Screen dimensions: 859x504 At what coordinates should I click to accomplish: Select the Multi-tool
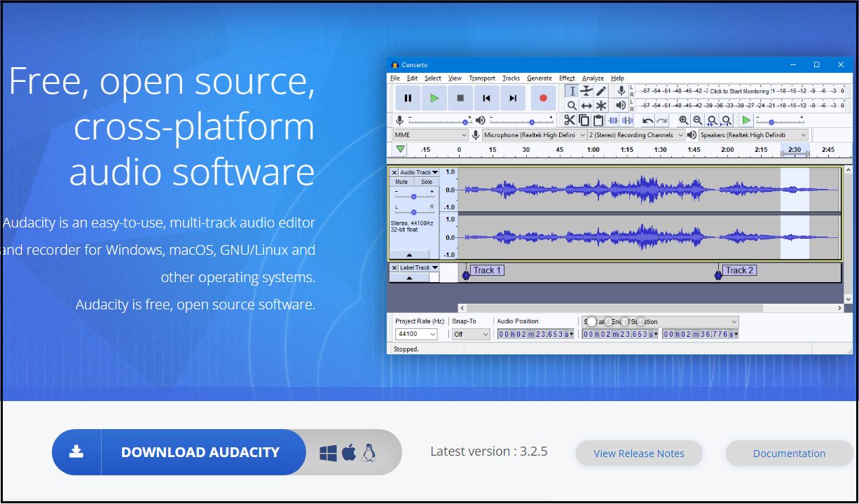(600, 105)
